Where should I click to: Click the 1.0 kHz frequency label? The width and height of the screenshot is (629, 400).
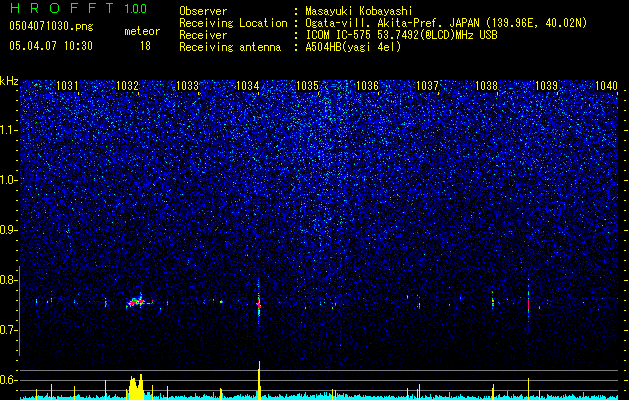point(9,180)
